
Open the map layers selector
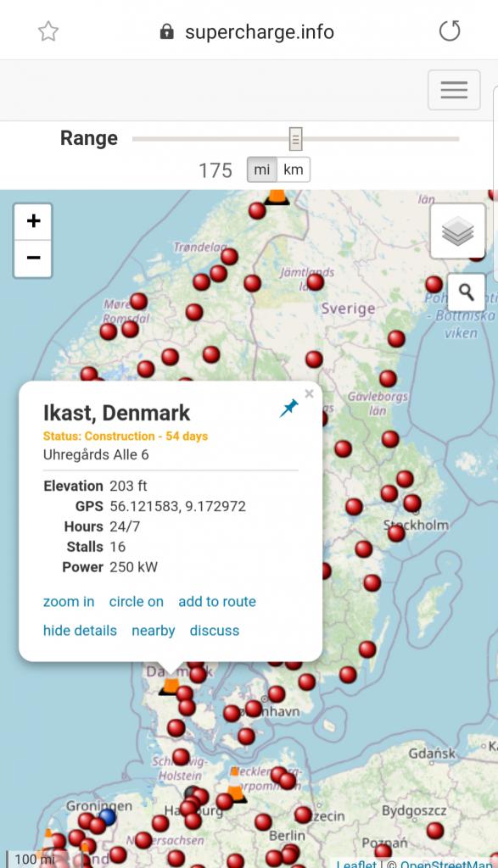pyautogui.click(x=457, y=231)
